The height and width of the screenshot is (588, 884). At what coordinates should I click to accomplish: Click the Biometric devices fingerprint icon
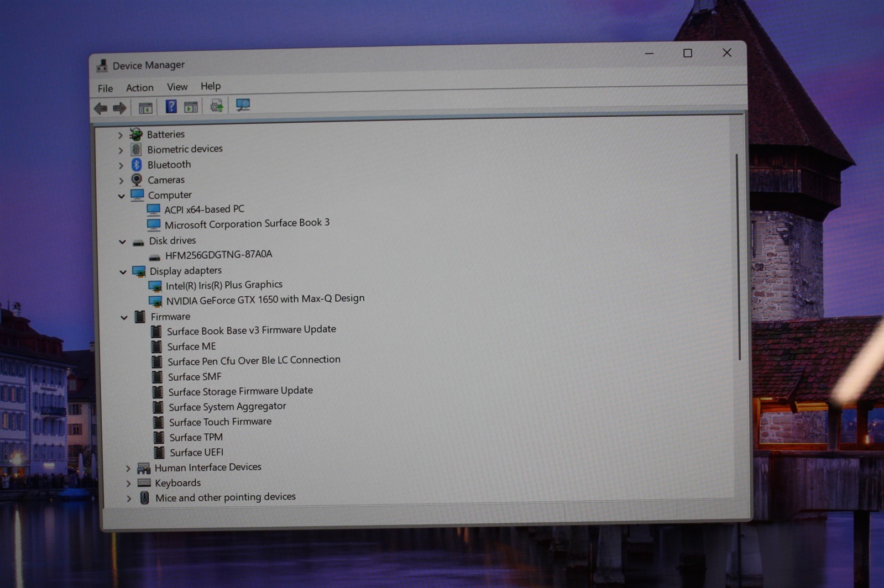136,149
